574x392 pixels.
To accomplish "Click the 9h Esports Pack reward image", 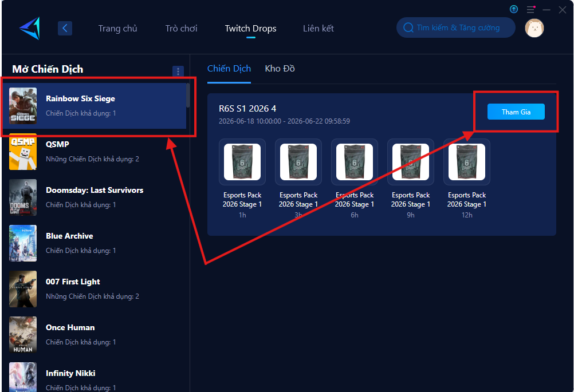I will pos(411,162).
